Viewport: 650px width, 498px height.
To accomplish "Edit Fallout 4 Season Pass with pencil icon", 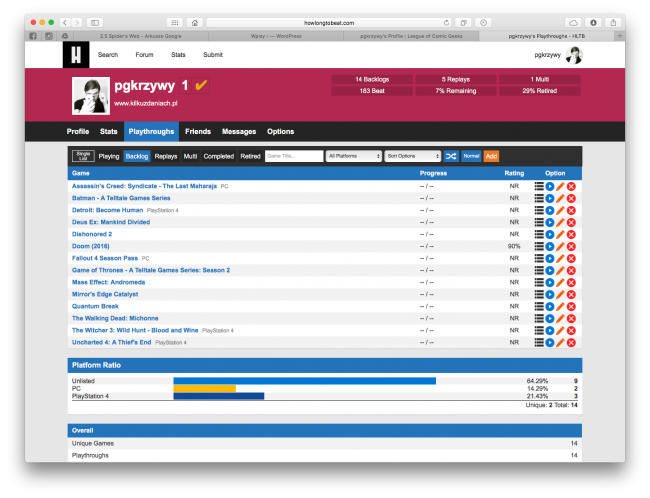I will click(560, 258).
